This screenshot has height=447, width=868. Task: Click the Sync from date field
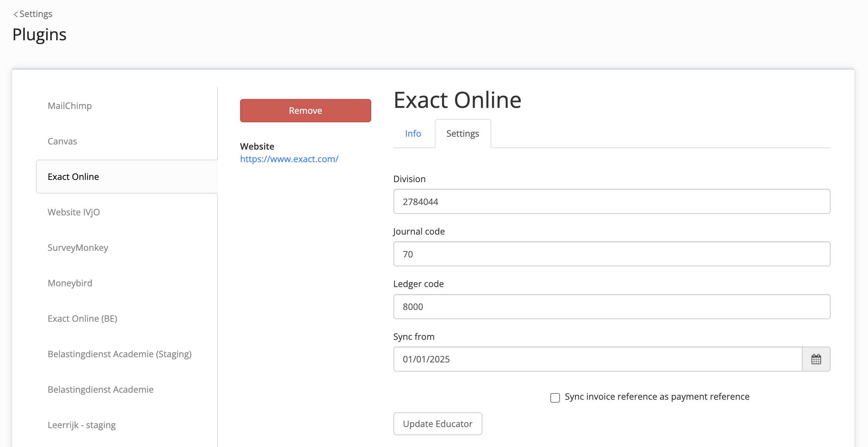click(x=598, y=359)
